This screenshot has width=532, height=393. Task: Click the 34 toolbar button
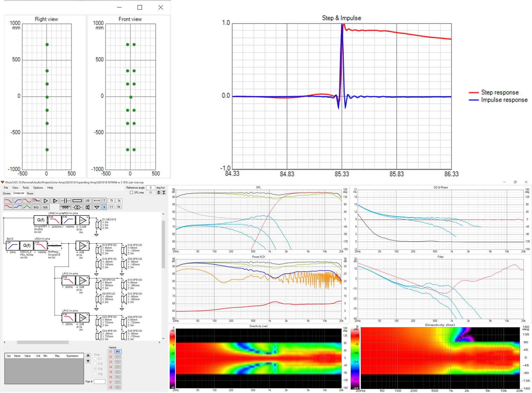click(119, 201)
